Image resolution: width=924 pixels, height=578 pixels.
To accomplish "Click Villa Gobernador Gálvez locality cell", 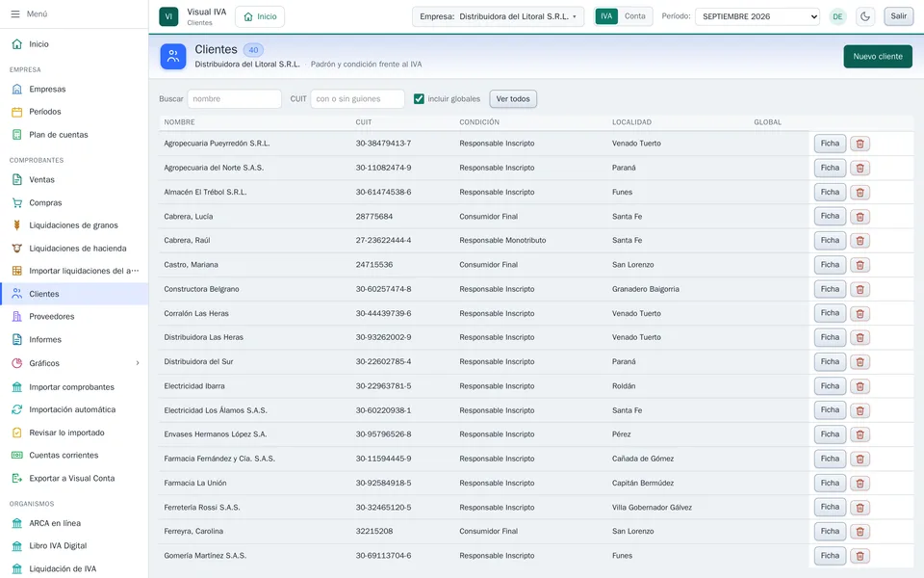I will point(652,508).
